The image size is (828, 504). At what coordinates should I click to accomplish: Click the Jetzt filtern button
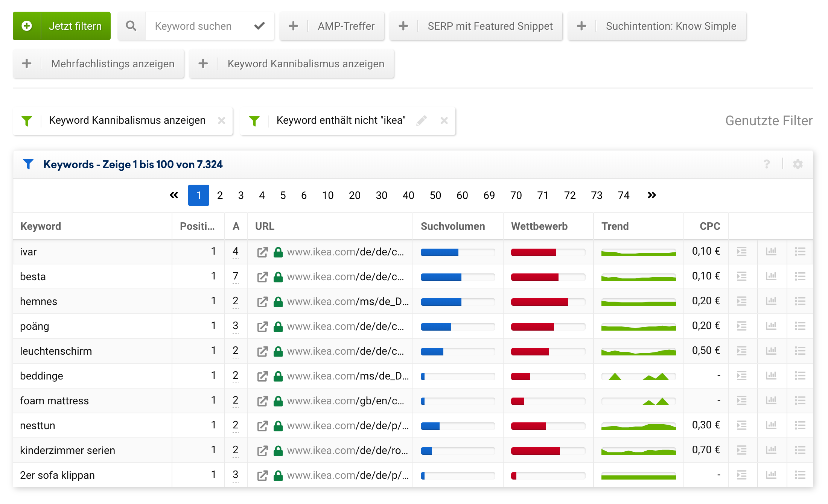coord(75,26)
